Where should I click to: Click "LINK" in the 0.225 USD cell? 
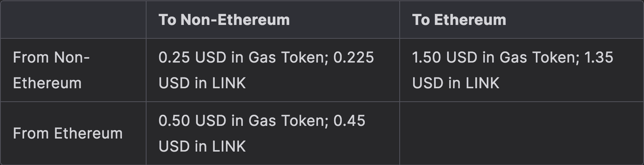coord(228,83)
